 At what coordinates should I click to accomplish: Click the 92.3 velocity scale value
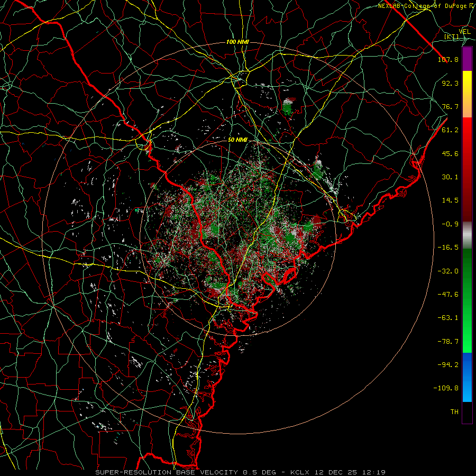(450, 83)
